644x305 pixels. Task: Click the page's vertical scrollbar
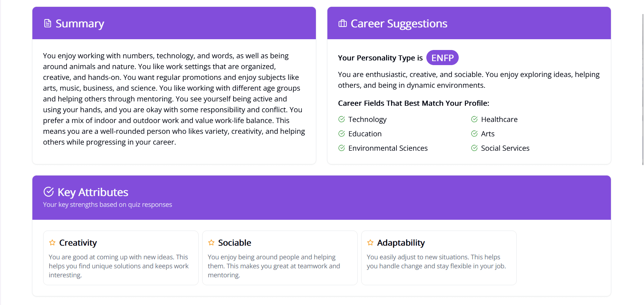(x=643, y=90)
